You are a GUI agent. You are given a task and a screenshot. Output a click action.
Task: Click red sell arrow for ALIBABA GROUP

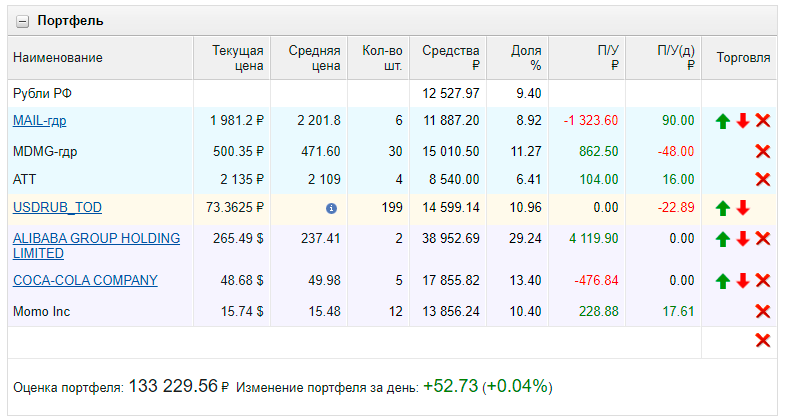[x=743, y=239]
